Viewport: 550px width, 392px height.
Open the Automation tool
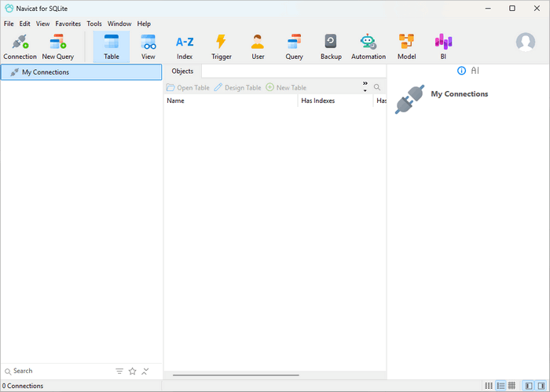tap(368, 46)
